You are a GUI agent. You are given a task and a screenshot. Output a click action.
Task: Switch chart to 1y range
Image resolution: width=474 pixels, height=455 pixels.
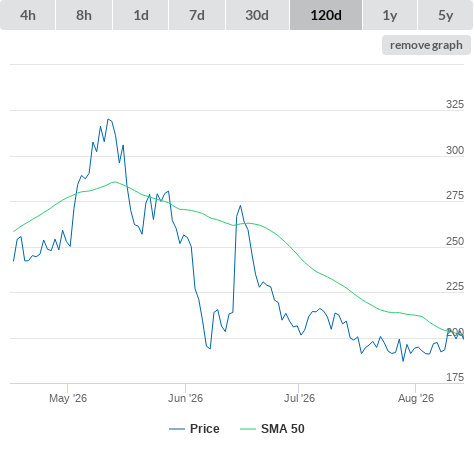[390, 15]
